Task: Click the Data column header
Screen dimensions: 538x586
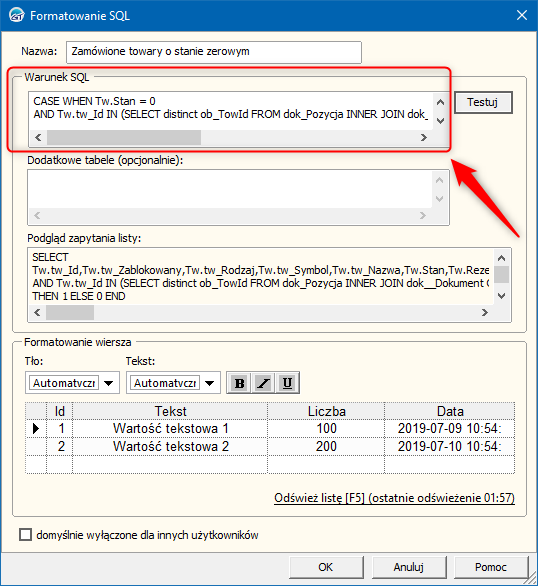Action: pos(450,411)
